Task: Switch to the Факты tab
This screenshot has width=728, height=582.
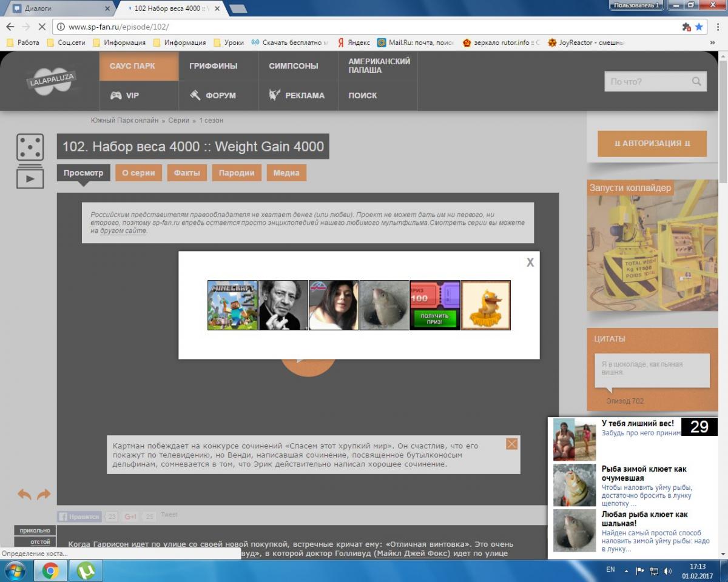Action: click(x=187, y=173)
